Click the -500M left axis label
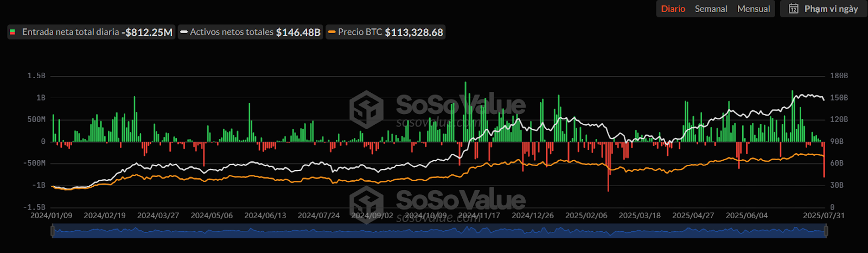 pyautogui.click(x=34, y=163)
